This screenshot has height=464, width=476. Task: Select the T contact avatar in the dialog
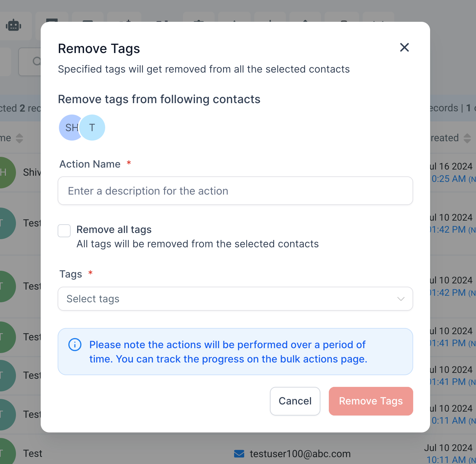click(92, 128)
